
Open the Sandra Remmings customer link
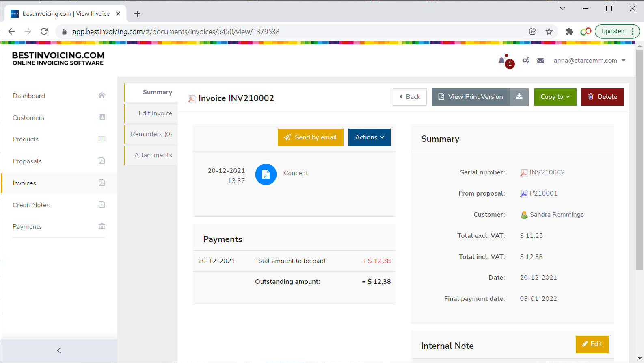(x=556, y=215)
